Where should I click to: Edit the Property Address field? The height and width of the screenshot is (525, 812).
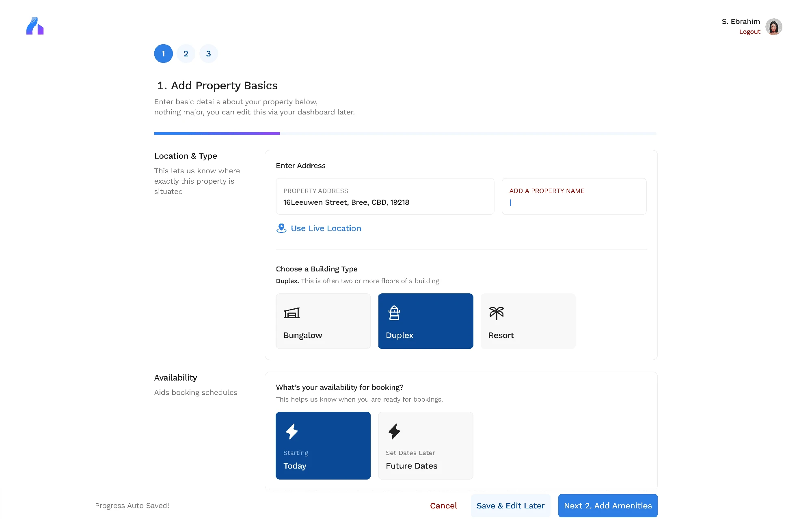coord(385,196)
